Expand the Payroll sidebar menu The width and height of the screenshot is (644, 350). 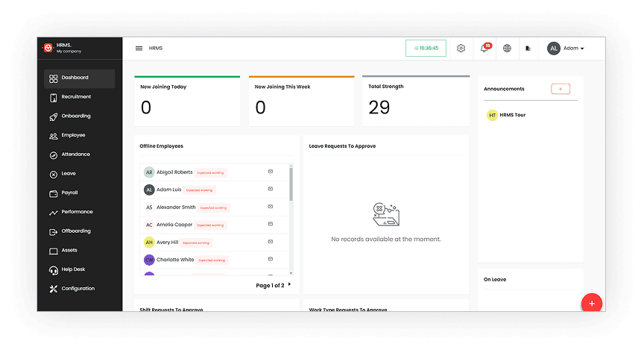click(70, 193)
